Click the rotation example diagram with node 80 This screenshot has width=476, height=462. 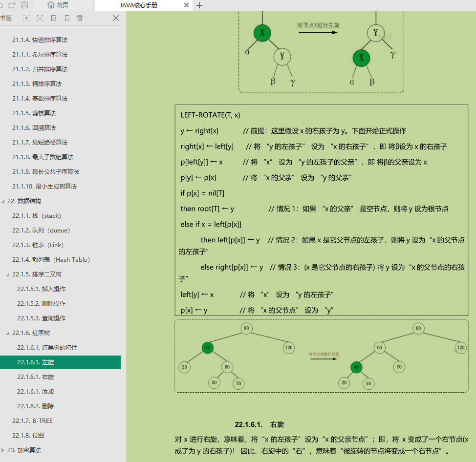[322, 356]
